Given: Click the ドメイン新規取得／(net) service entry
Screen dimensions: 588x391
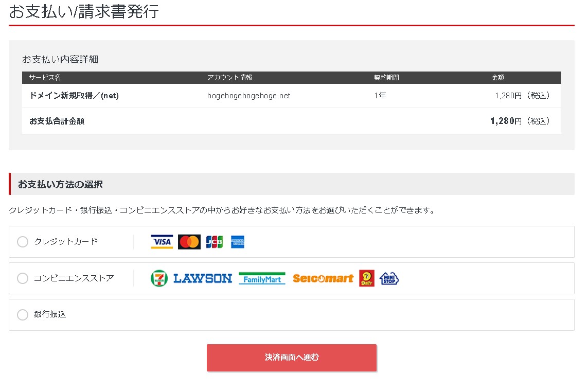Looking at the screenshot, I should tap(74, 96).
